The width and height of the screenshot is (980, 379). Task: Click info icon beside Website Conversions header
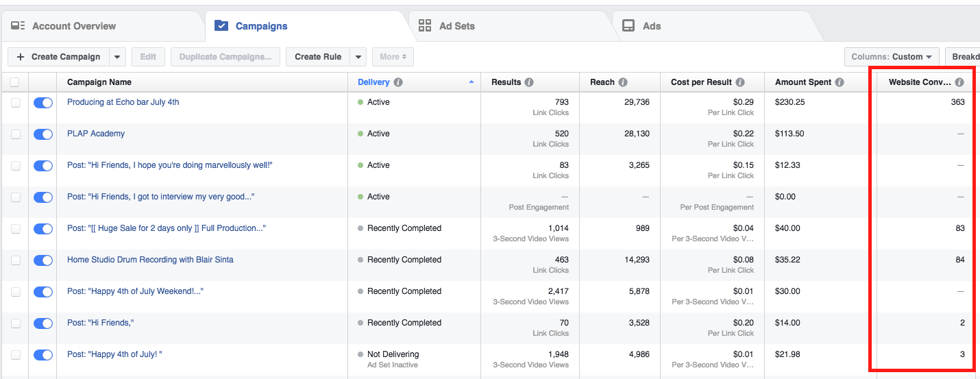click(x=959, y=82)
